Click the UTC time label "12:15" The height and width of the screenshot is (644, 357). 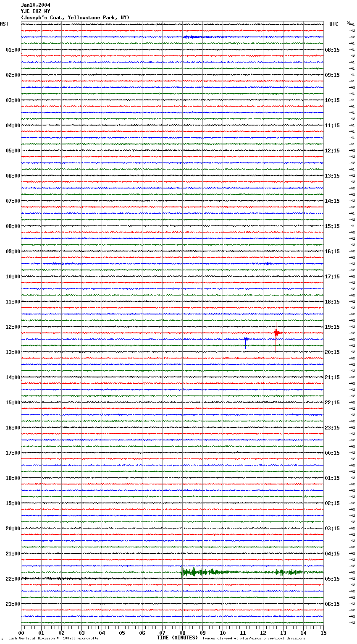pos(332,151)
